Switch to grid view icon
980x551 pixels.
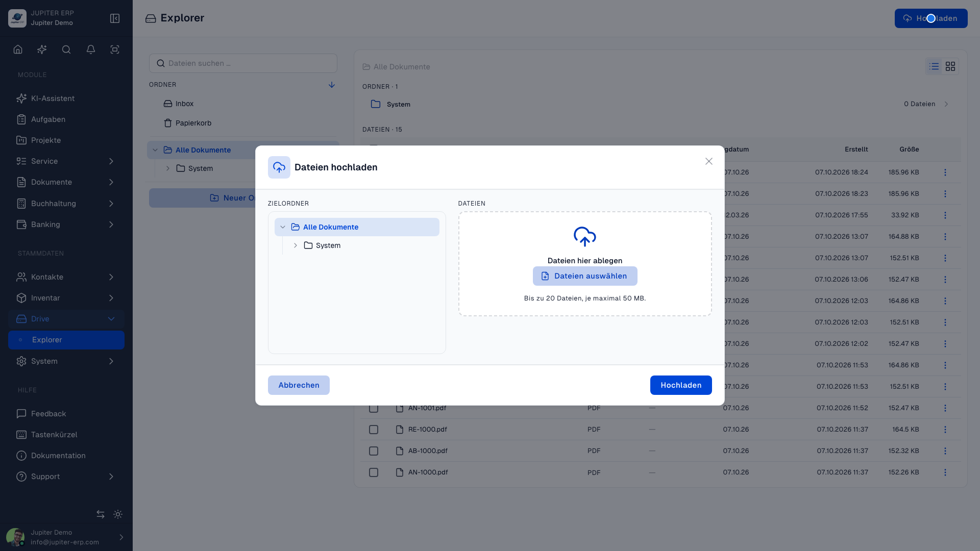coord(950,66)
